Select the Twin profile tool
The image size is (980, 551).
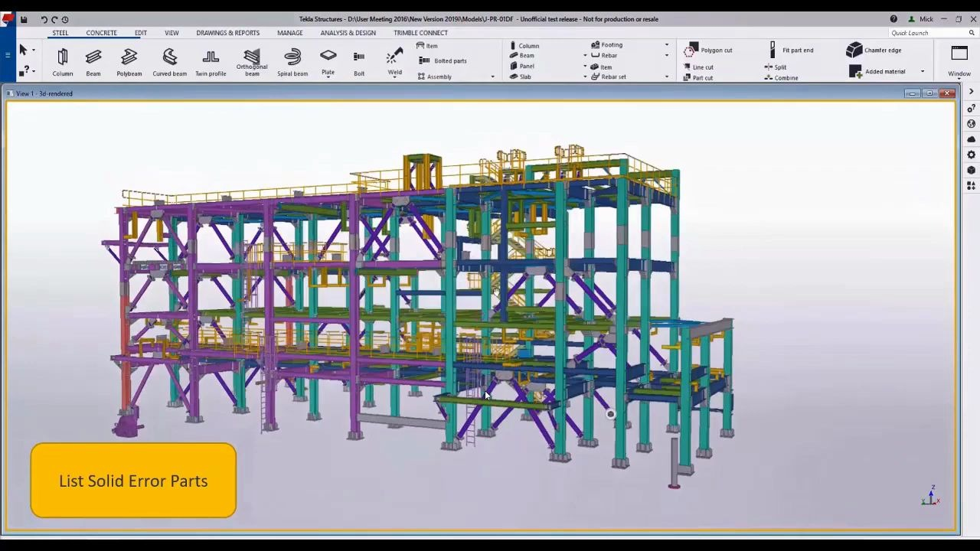211,62
